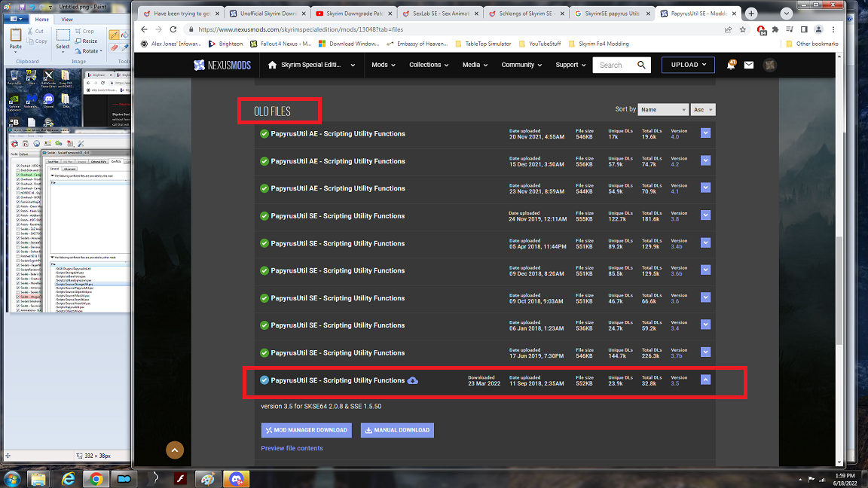Open the Chrome extensions puzzle icon
Viewport: 868px width, 488px height.
[775, 29]
